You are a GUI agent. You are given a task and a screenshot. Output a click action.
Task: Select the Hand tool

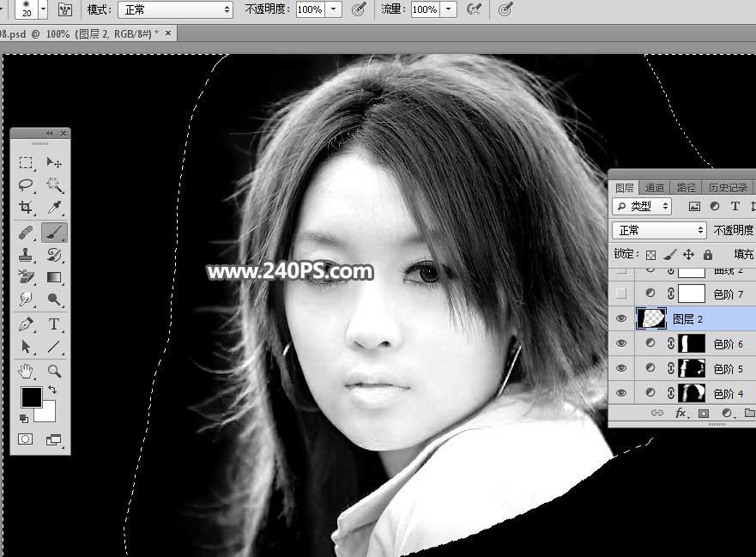pos(26,371)
